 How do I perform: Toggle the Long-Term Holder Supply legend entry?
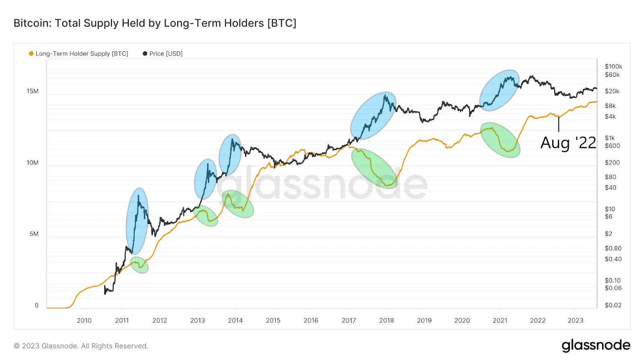pos(78,53)
